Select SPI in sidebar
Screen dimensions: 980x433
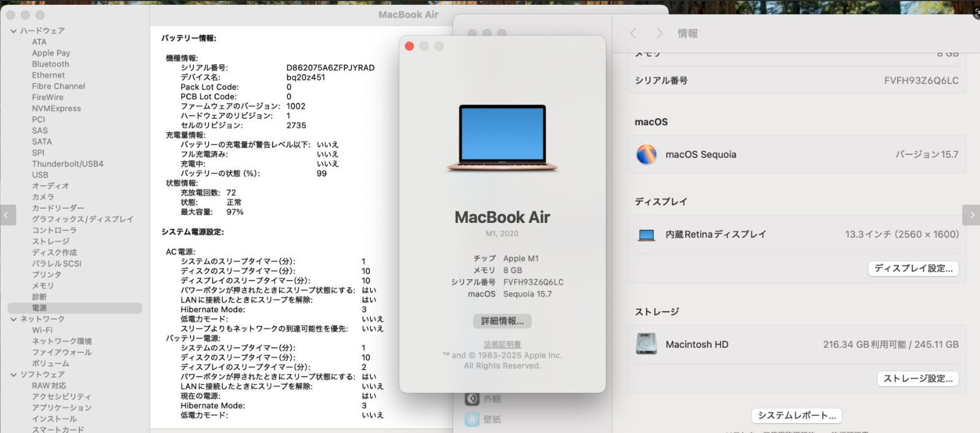38,152
